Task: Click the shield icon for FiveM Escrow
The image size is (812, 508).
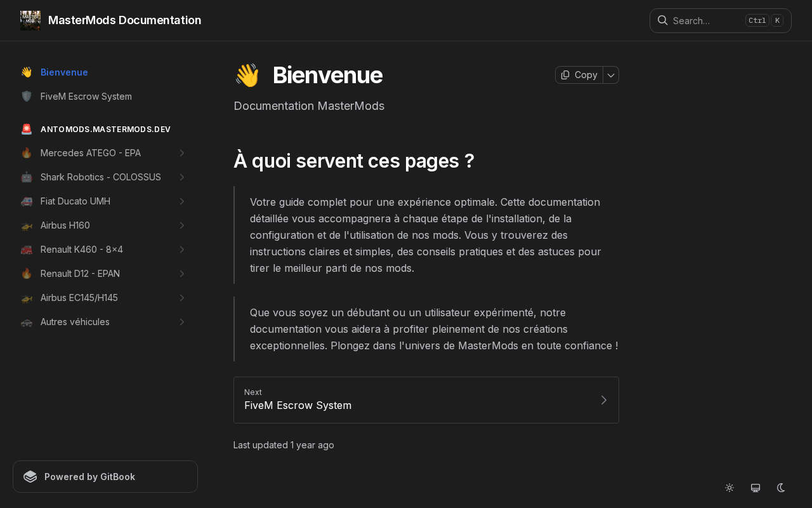Action: pyautogui.click(x=26, y=97)
